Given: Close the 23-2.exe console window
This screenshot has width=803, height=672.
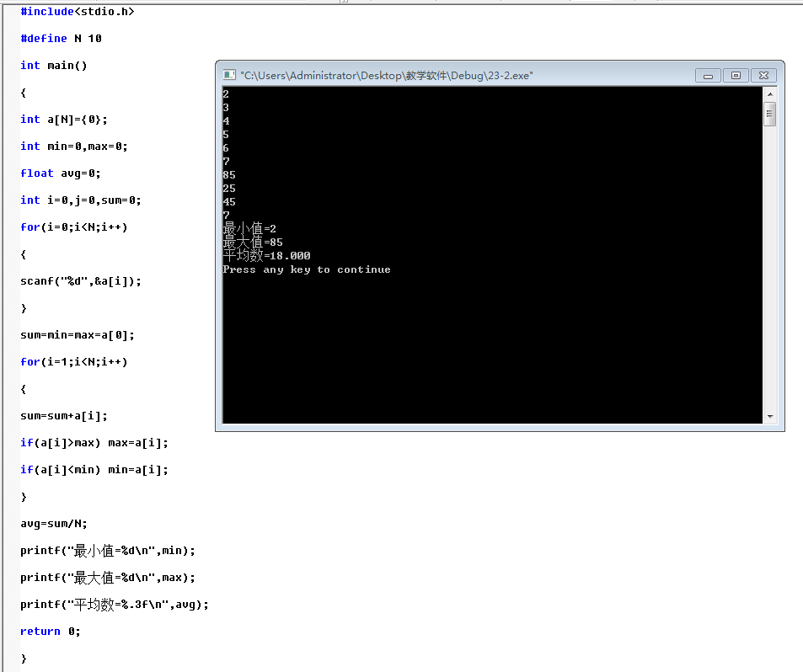Looking at the screenshot, I should (763, 76).
